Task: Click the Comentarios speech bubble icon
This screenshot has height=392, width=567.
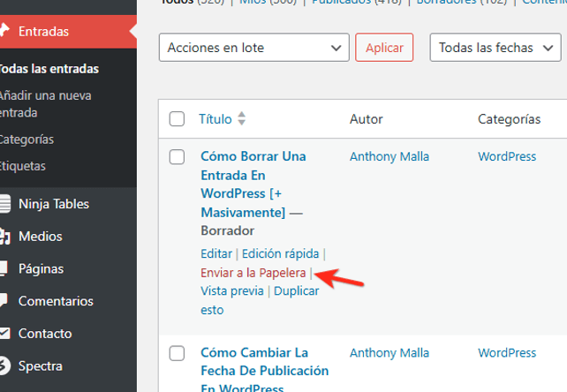Action: (4, 301)
